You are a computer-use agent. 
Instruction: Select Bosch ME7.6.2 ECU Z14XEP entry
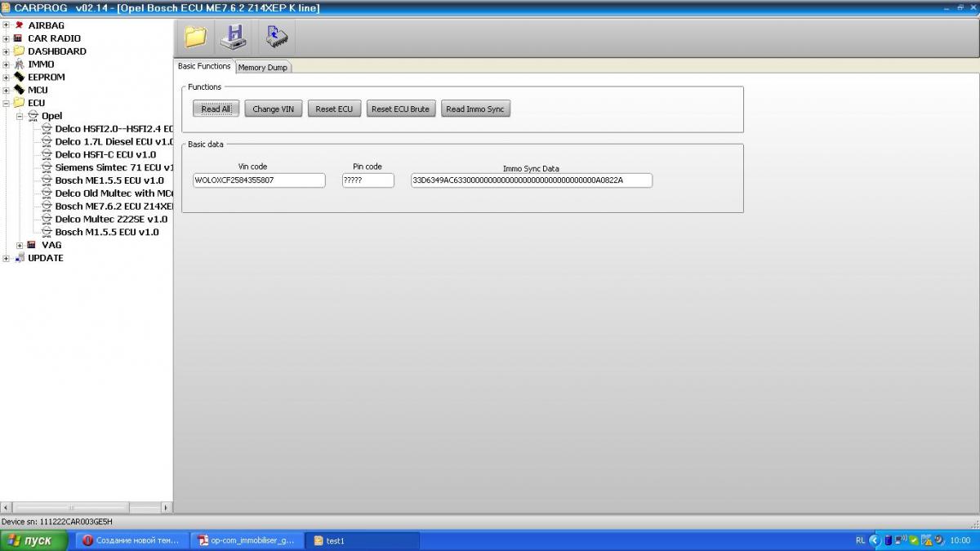(x=114, y=207)
